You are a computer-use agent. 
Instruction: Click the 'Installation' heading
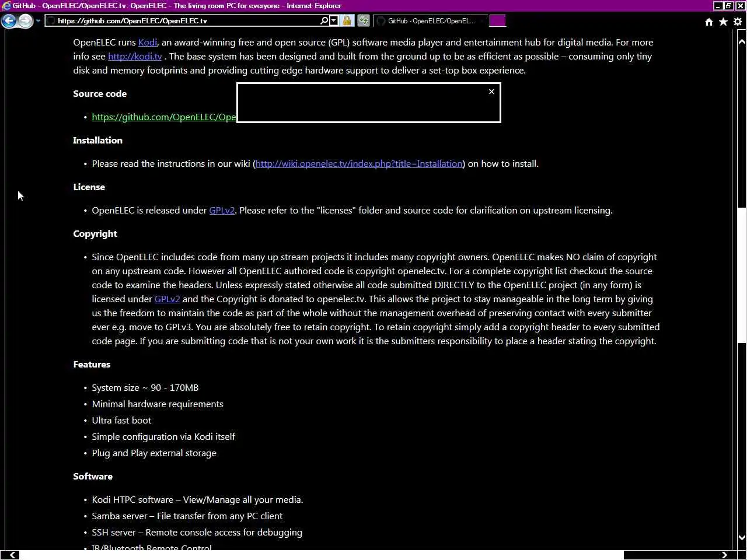coord(97,141)
